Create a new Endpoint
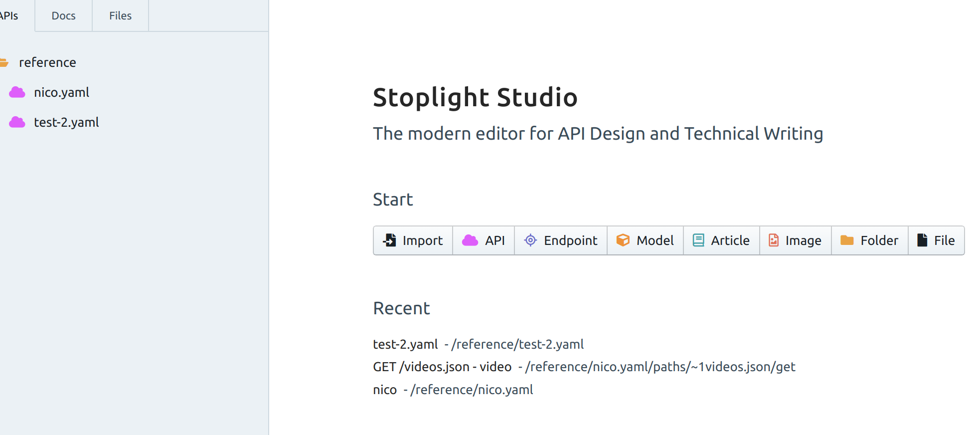Viewport: 980px width, 435px height. coord(561,240)
